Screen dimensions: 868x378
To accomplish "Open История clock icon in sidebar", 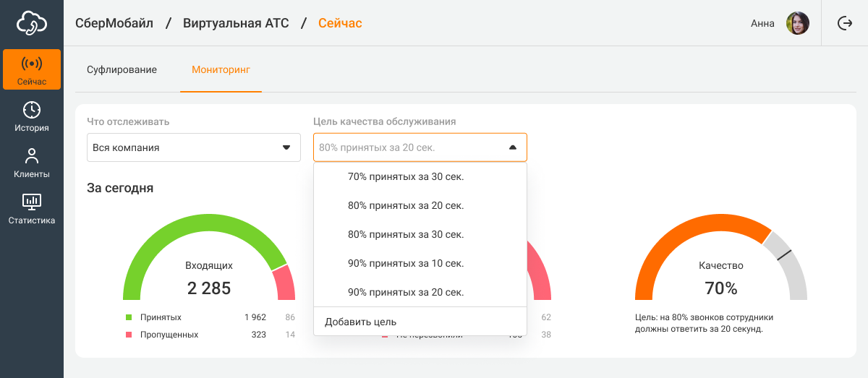I will point(32,110).
